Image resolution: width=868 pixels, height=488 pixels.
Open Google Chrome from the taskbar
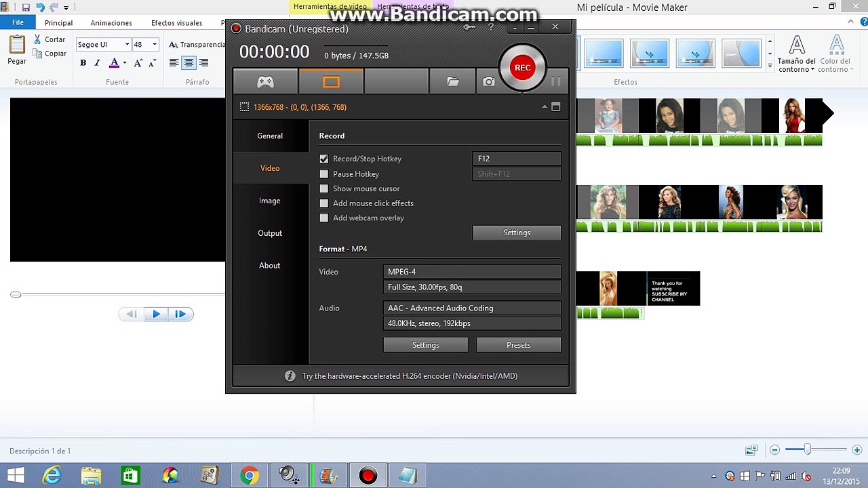[249, 476]
